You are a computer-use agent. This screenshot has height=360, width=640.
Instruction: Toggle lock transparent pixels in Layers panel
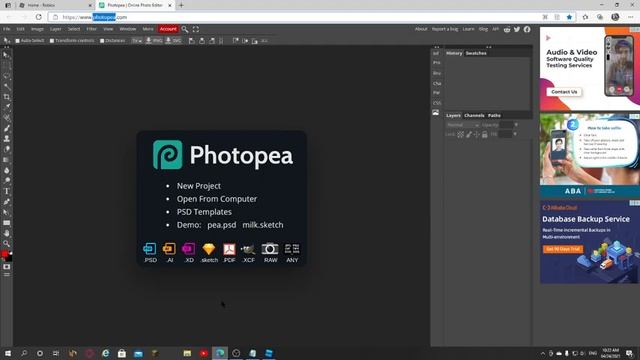click(460, 134)
